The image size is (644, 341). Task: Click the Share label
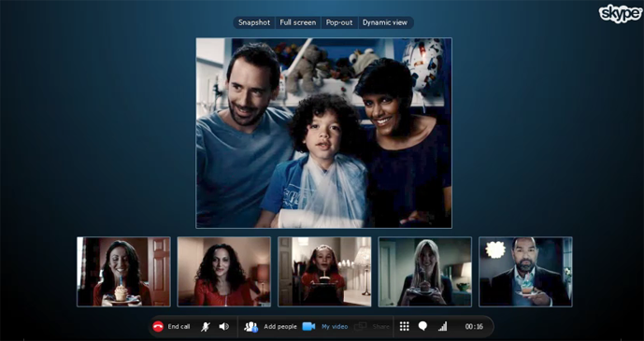point(380,327)
